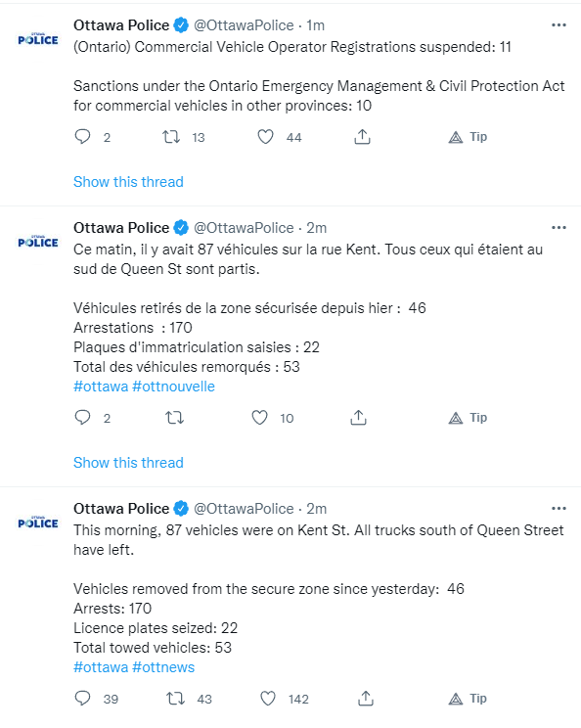Open the #ottnouvelle hashtag
581x728 pixels.
173,387
